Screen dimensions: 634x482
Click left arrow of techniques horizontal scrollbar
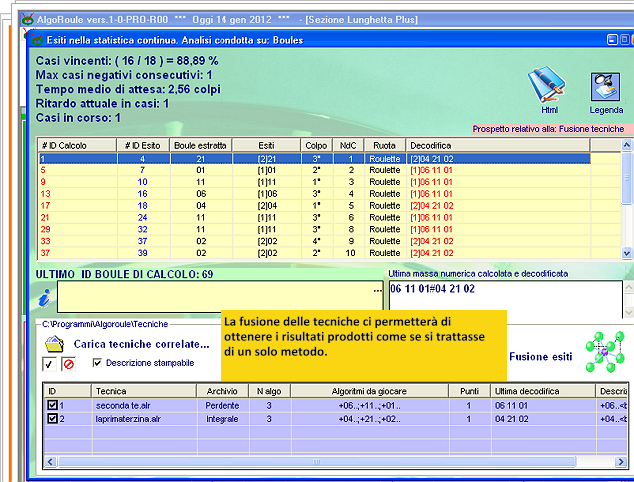click(x=50, y=461)
